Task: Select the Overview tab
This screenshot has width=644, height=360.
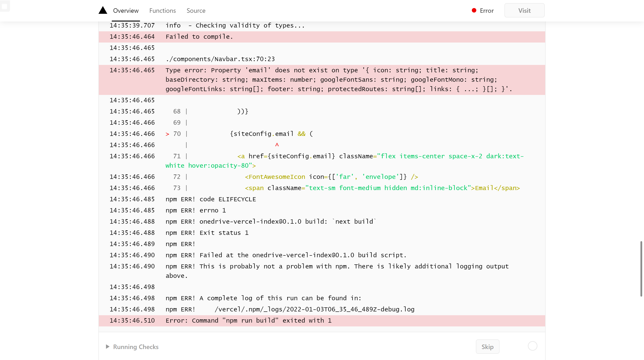Action: [x=126, y=11]
